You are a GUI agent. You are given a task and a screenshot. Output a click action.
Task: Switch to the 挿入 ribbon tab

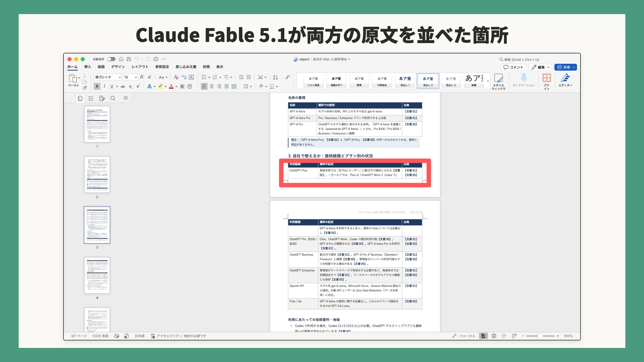87,67
